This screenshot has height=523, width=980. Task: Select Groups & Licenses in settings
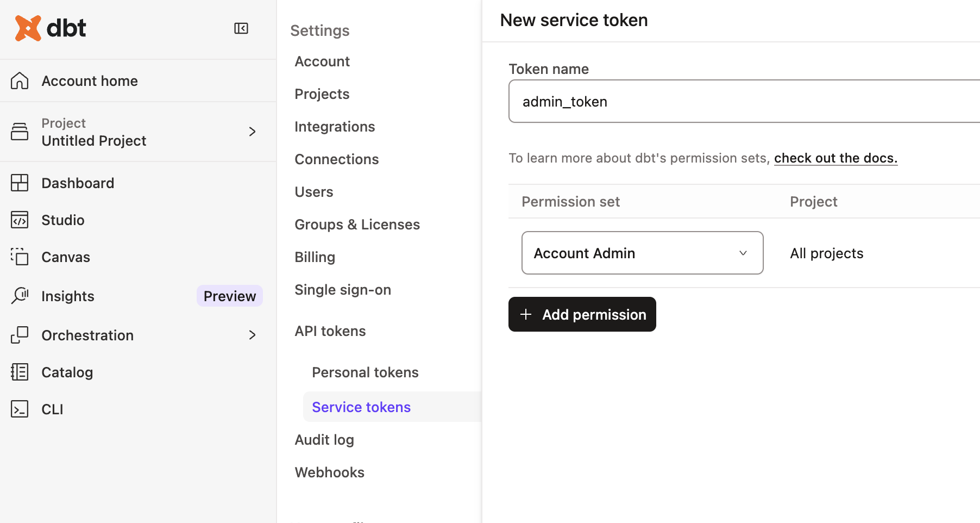pyautogui.click(x=357, y=225)
